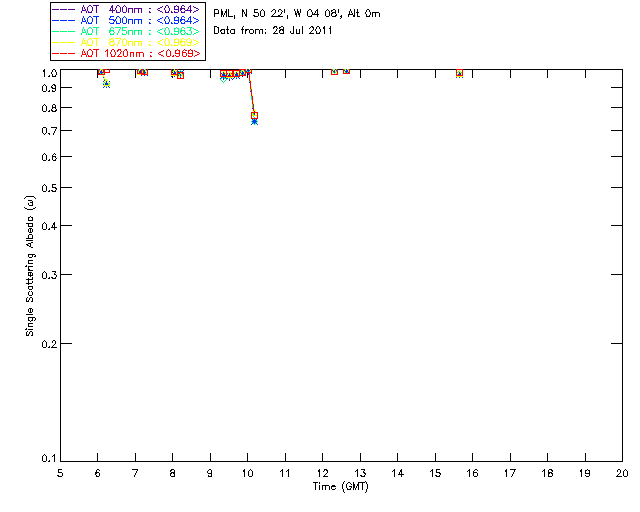Click the green dashed 675nm legend line
This screenshot has height=512, width=640.
tap(64, 31)
